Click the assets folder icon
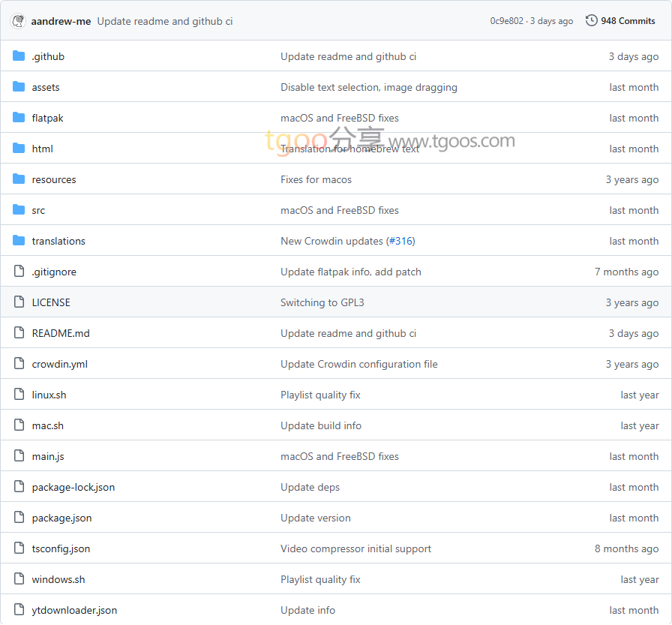Viewport: 672px width, 625px height. [x=19, y=87]
